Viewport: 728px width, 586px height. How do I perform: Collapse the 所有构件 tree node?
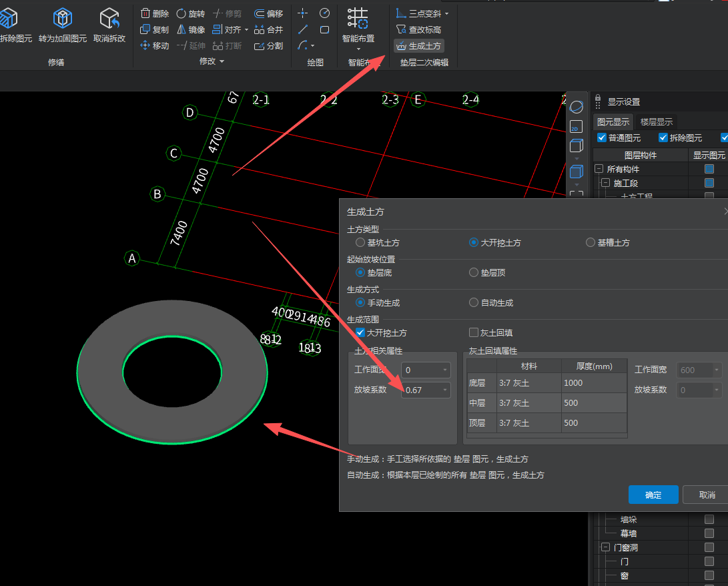(x=599, y=169)
